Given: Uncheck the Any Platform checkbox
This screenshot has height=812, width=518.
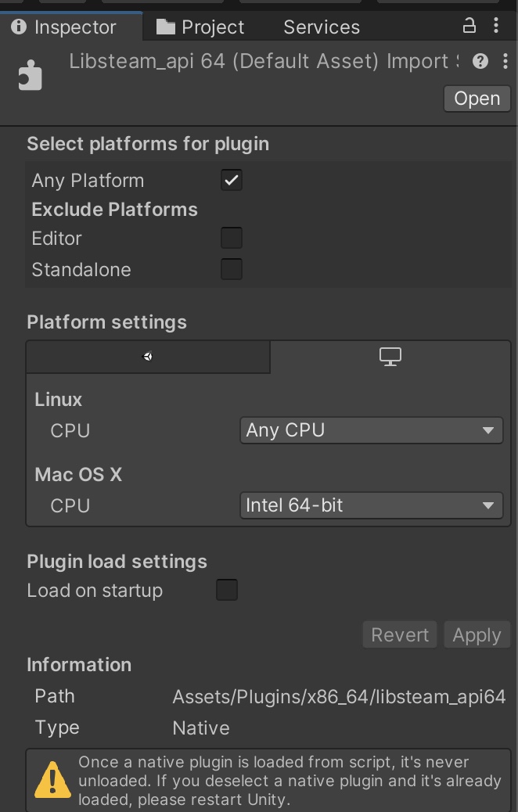Looking at the screenshot, I should pyautogui.click(x=232, y=180).
